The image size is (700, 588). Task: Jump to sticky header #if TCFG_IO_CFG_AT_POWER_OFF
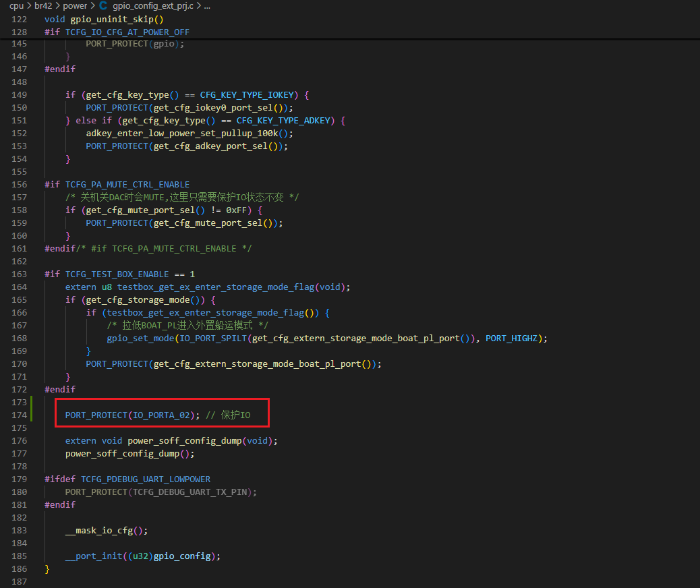click(x=117, y=32)
